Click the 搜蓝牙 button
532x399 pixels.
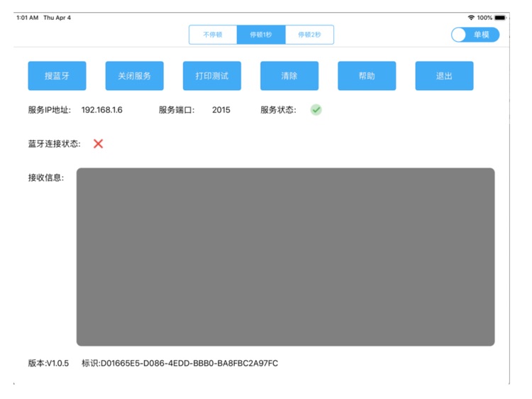click(x=57, y=76)
